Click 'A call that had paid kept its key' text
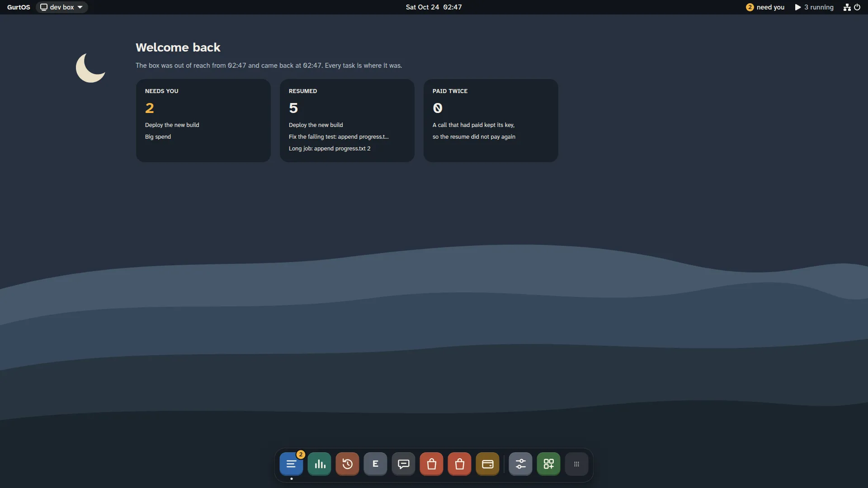The width and height of the screenshot is (868, 488). pos(474,125)
